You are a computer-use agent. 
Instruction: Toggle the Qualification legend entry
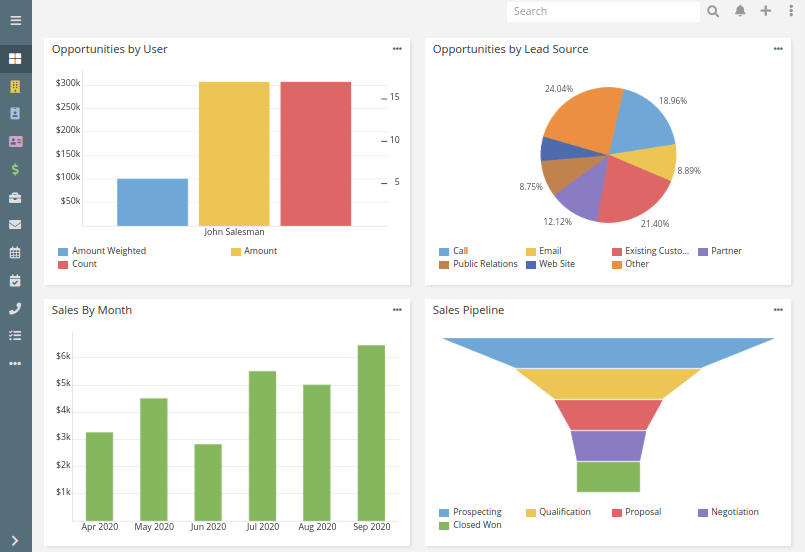pos(559,512)
